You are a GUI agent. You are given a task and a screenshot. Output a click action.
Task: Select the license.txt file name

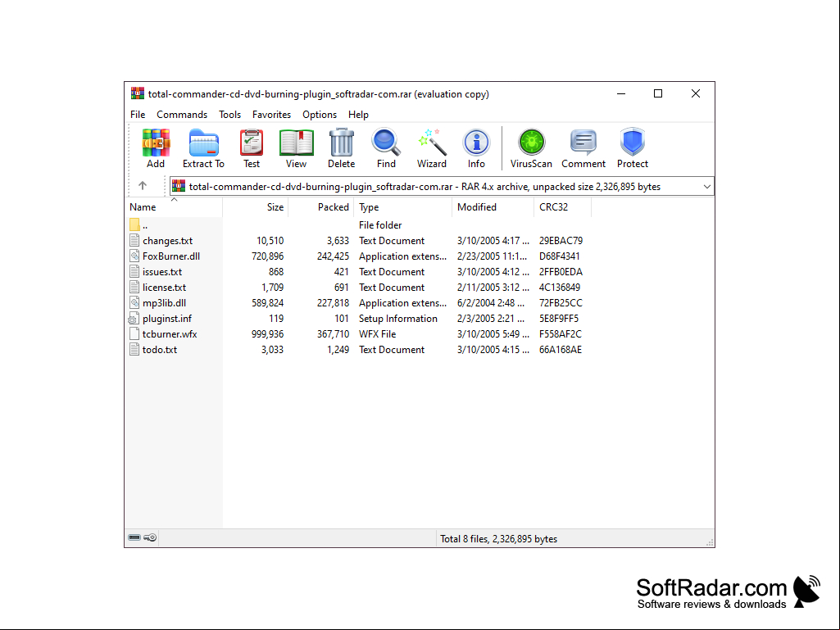pos(165,287)
